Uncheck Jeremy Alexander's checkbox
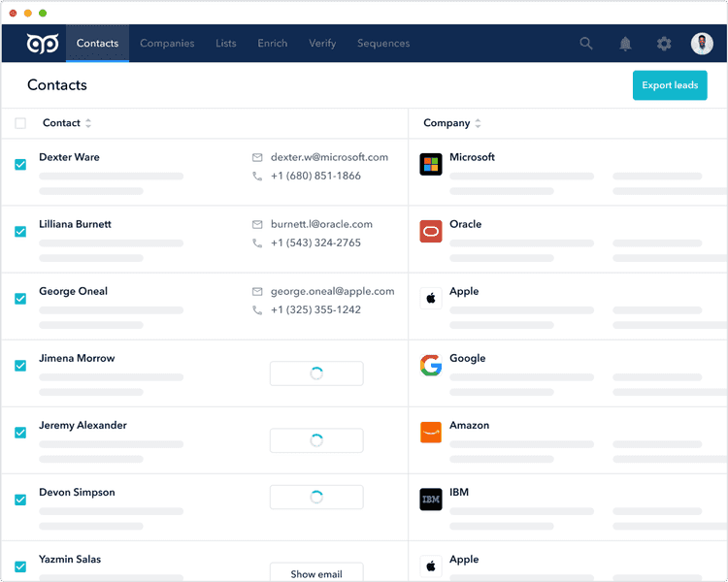The width and height of the screenshot is (728, 582). point(20,433)
